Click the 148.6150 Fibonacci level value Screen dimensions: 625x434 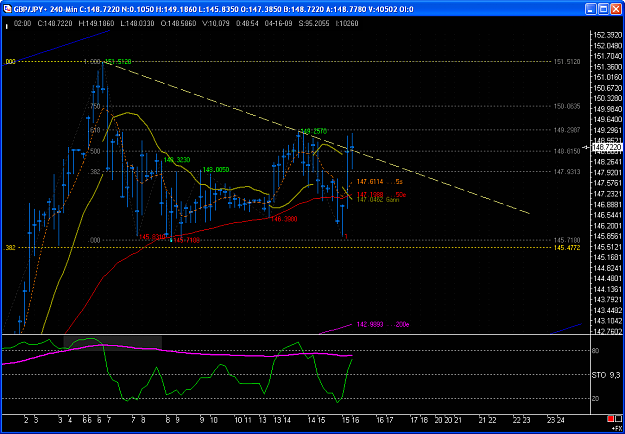pyautogui.click(x=567, y=151)
